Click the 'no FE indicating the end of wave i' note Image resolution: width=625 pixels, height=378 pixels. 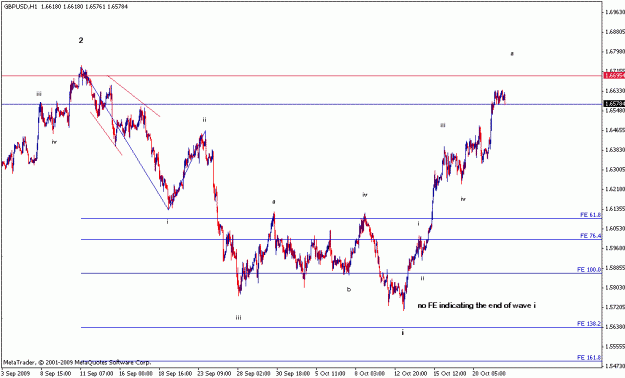click(x=476, y=306)
